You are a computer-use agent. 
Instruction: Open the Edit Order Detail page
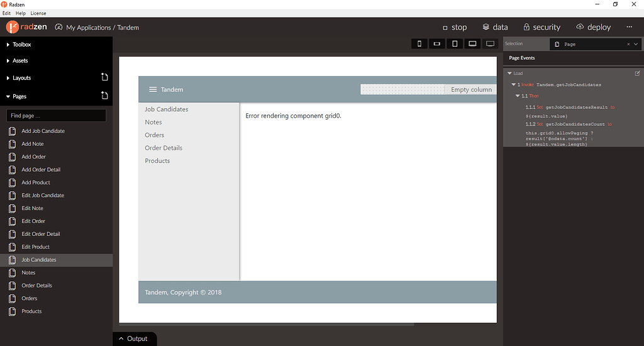pyautogui.click(x=56, y=234)
